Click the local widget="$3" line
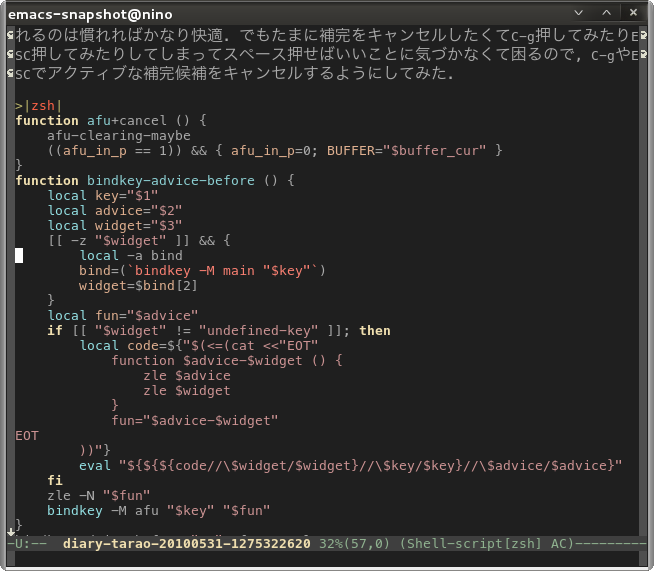Viewport: 654px width, 571px height. (115, 226)
